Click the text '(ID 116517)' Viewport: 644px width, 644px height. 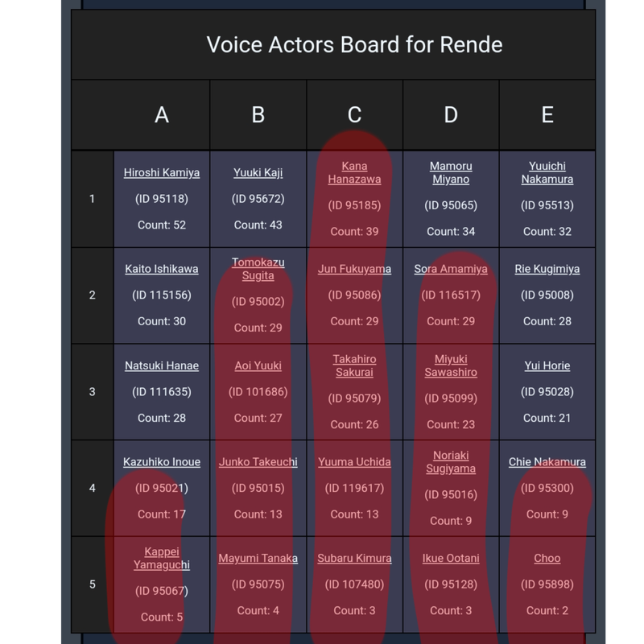click(451, 295)
